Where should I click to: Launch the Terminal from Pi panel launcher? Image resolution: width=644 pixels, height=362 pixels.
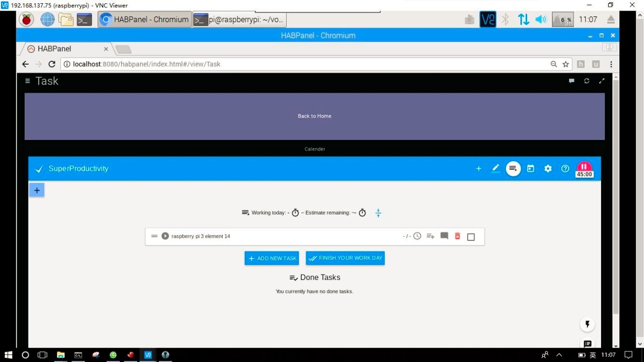pos(84,19)
